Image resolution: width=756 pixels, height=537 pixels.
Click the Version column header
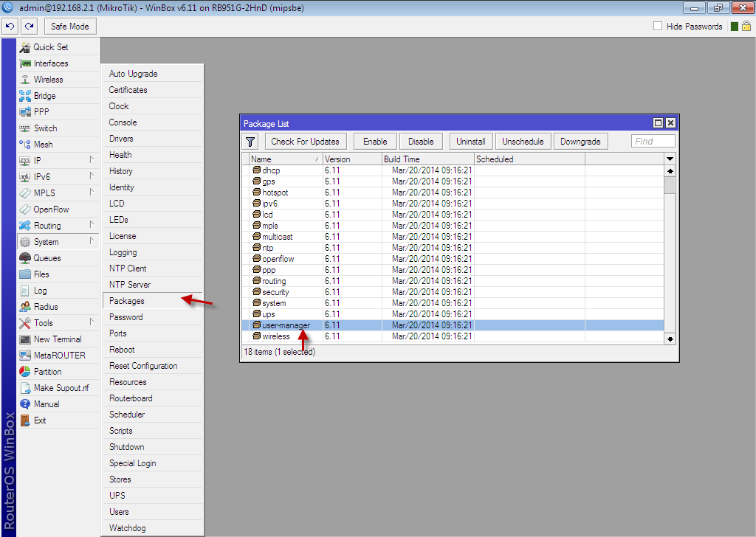coord(352,159)
